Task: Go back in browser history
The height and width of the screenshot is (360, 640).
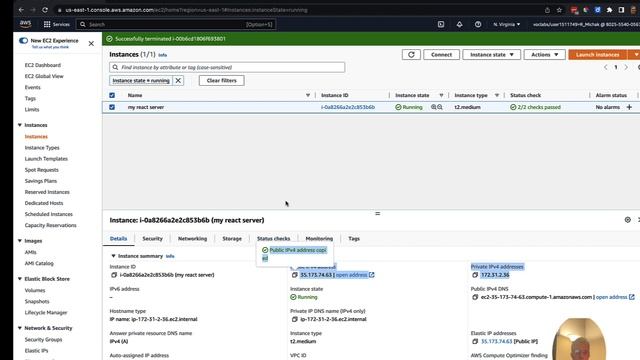Action: (21, 10)
